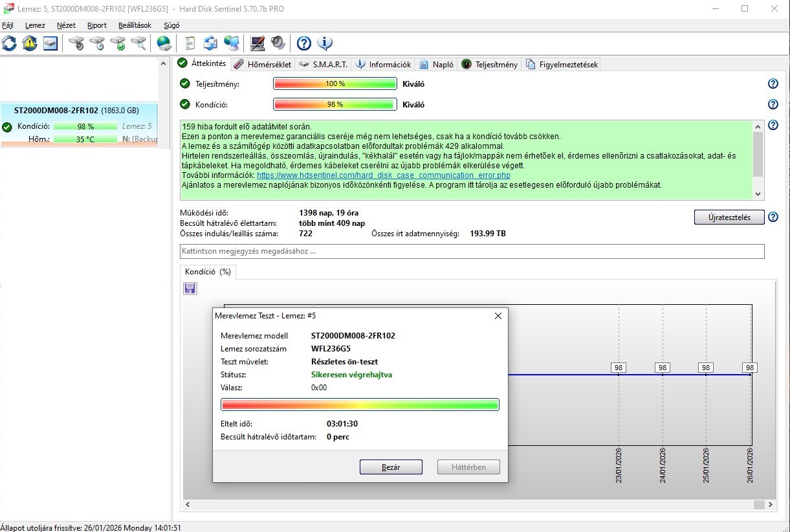Switch to the Áttekintés tab
This screenshot has width=790, height=532.
pos(202,63)
